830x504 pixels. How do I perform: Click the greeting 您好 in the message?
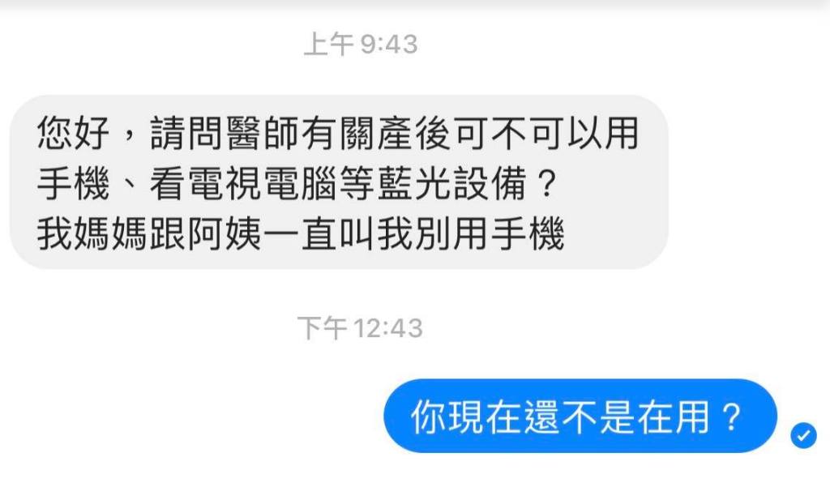point(74,132)
